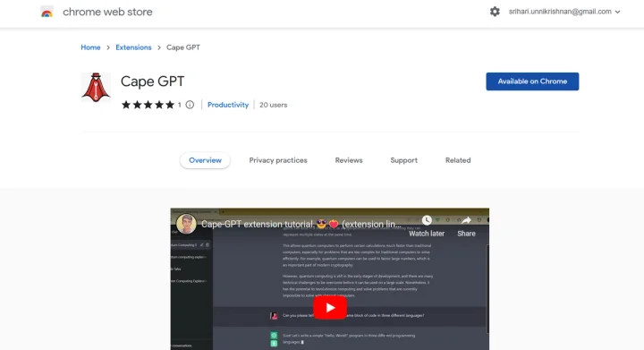
Task: Click the Cape GPT red cape icon
Action: click(96, 88)
